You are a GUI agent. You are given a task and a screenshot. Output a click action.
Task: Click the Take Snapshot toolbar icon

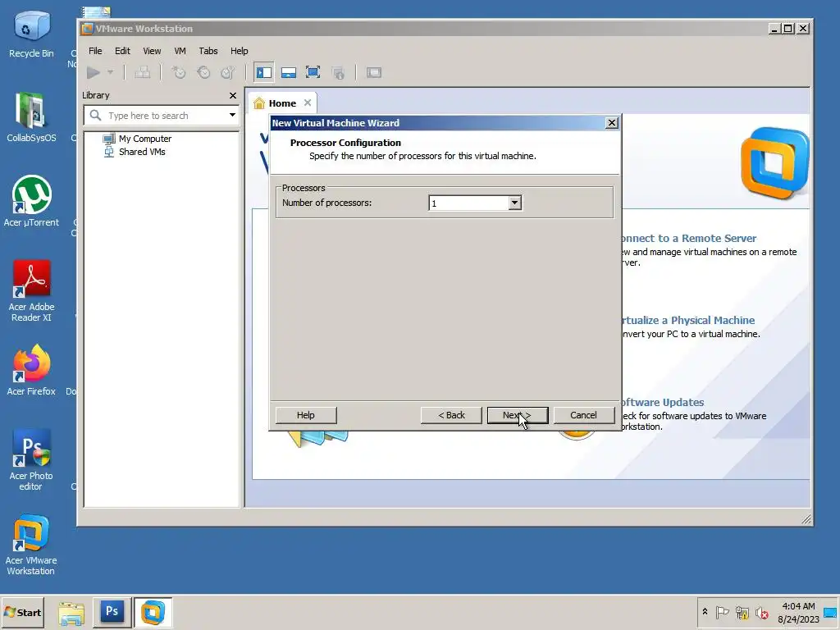tap(179, 72)
